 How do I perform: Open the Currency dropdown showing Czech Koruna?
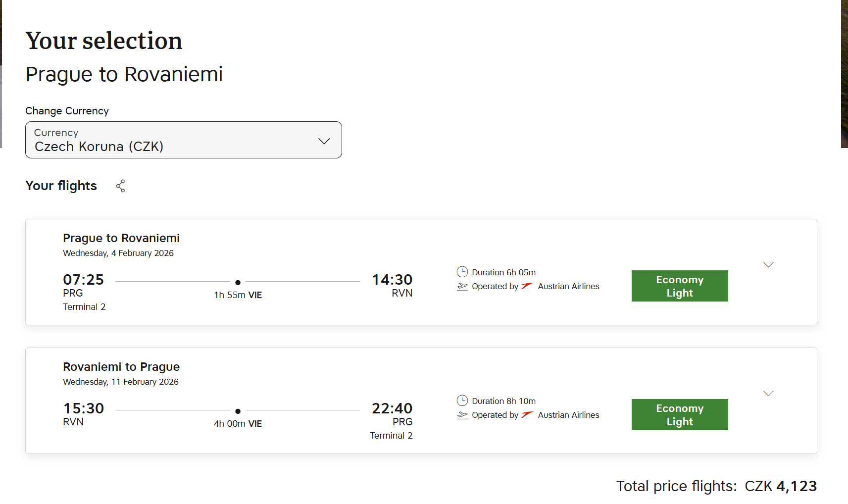point(183,140)
